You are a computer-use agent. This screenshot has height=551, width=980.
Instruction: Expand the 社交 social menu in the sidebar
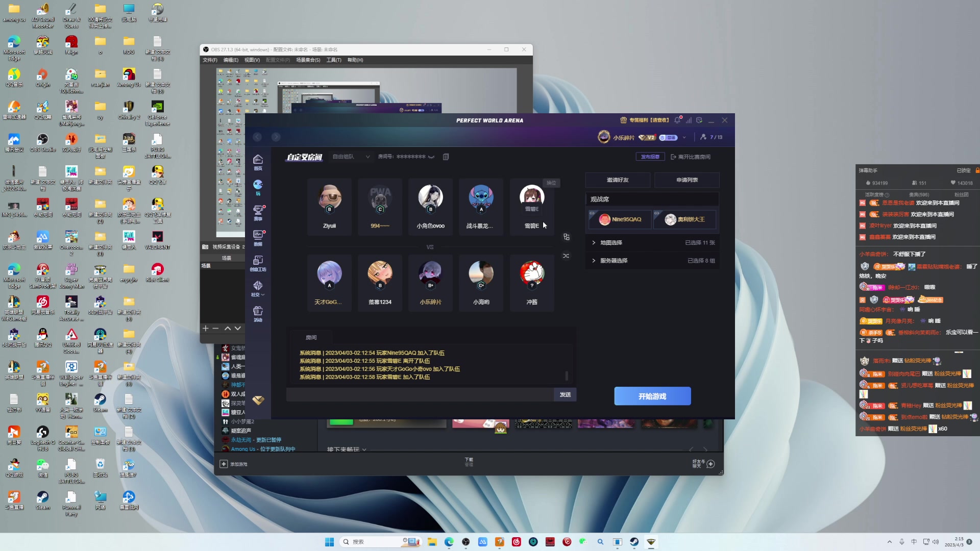[258, 288]
